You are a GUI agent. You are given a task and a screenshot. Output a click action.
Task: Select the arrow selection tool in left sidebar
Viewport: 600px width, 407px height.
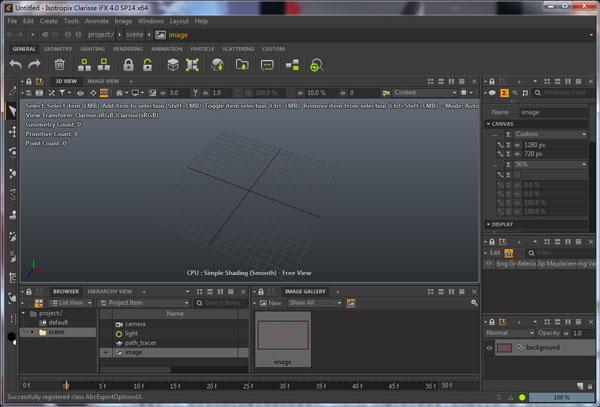tap(12, 111)
